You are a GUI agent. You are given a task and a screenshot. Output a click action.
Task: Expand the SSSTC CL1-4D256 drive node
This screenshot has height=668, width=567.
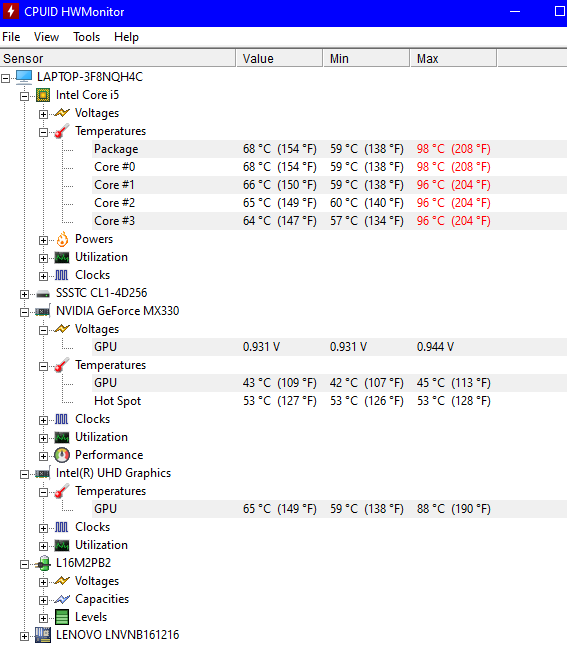[24, 294]
